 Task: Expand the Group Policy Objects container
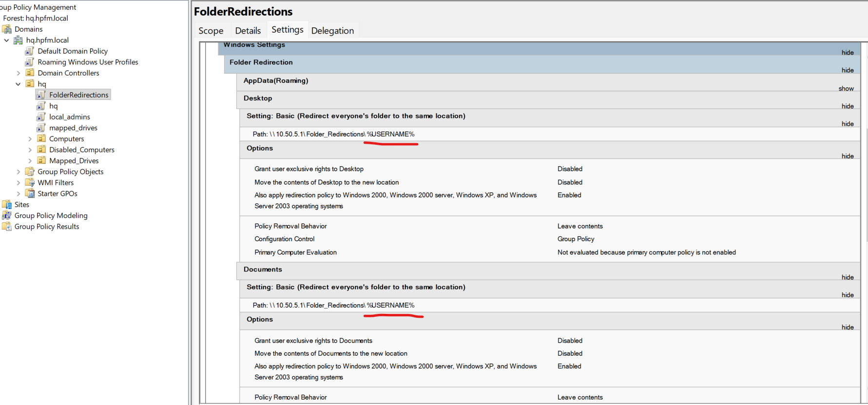pos(19,172)
